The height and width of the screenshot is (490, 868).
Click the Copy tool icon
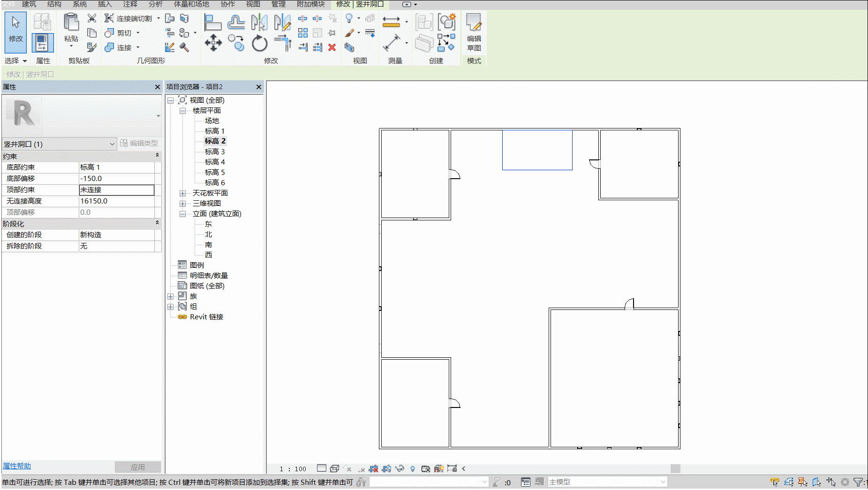point(236,43)
